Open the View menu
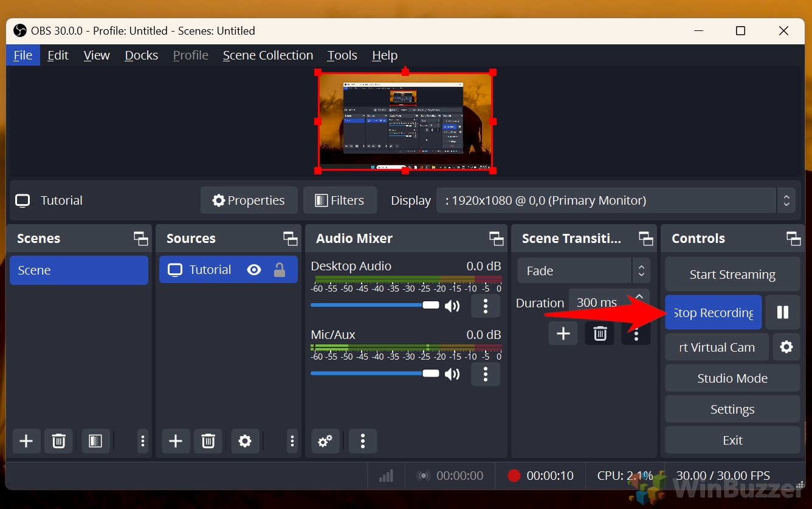 [97, 55]
